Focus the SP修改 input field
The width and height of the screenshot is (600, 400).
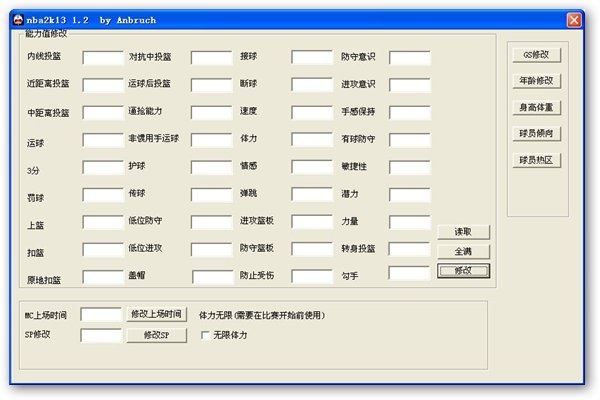click(101, 335)
